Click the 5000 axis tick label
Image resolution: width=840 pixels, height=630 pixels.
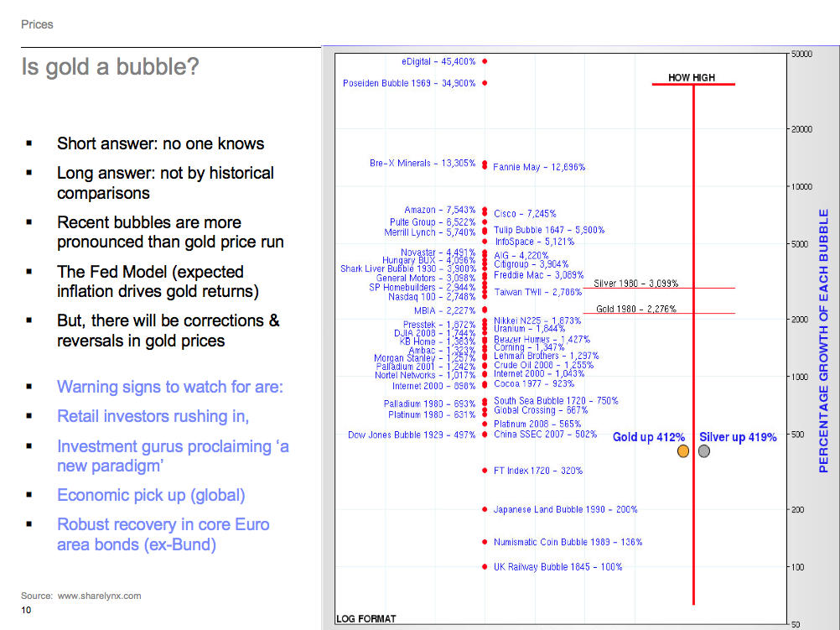(x=800, y=244)
